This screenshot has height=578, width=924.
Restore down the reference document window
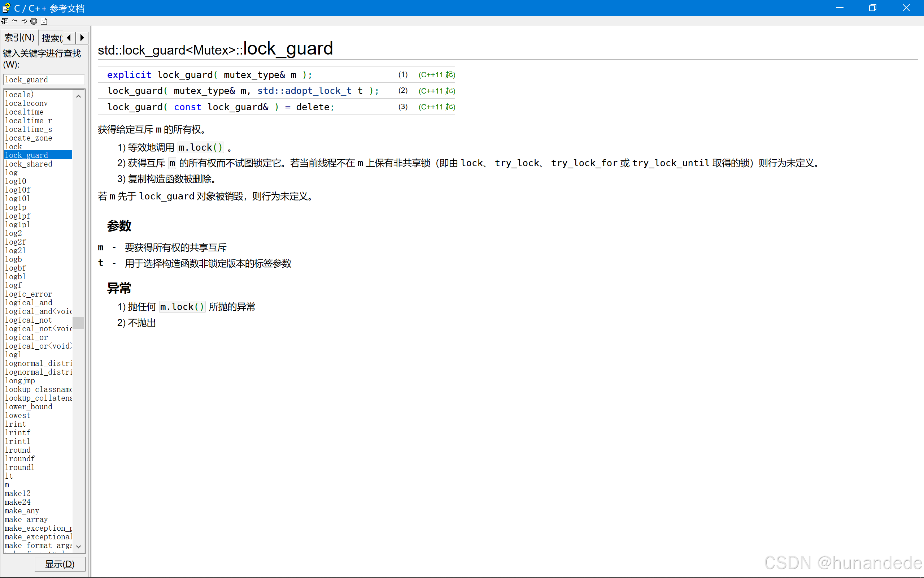872,8
